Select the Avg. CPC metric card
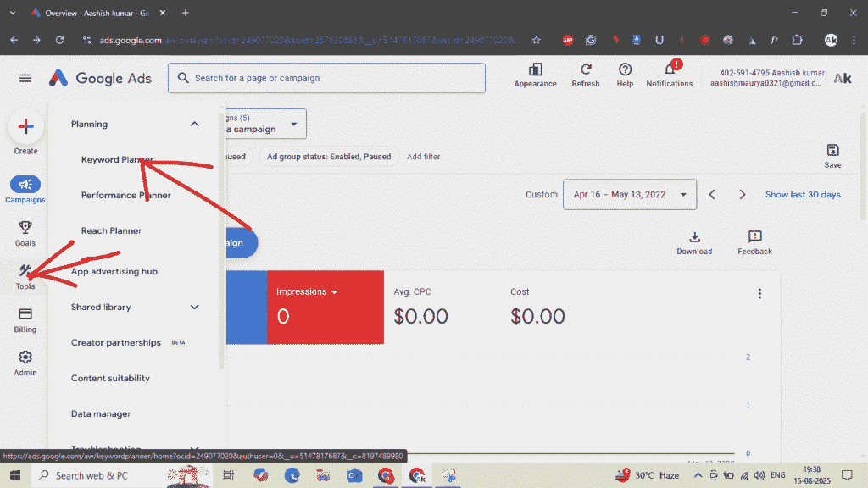The image size is (868, 488). click(x=442, y=308)
